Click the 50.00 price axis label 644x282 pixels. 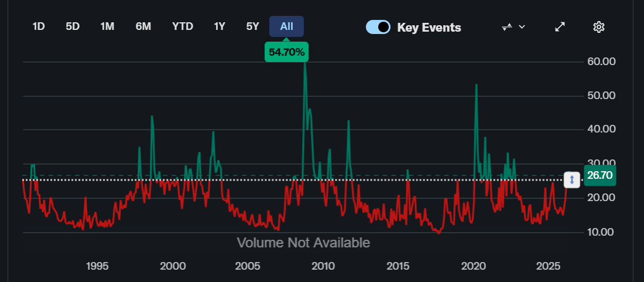(601, 96)
